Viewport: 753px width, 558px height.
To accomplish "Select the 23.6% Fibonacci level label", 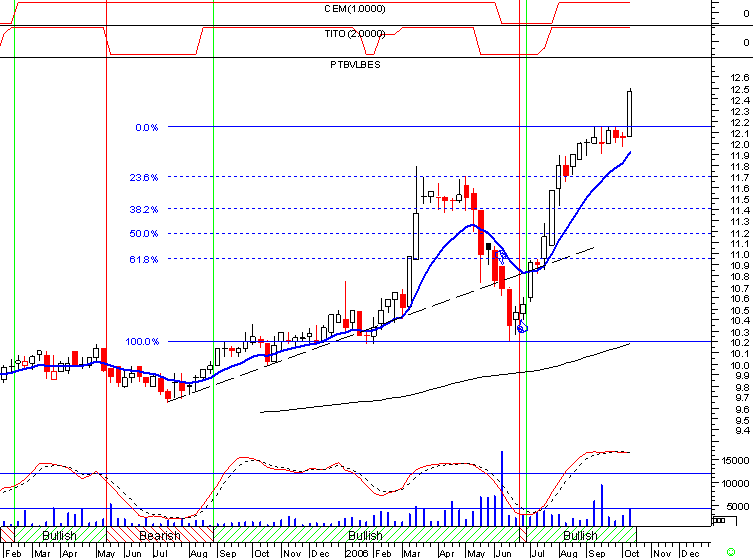I will point(144,177).
